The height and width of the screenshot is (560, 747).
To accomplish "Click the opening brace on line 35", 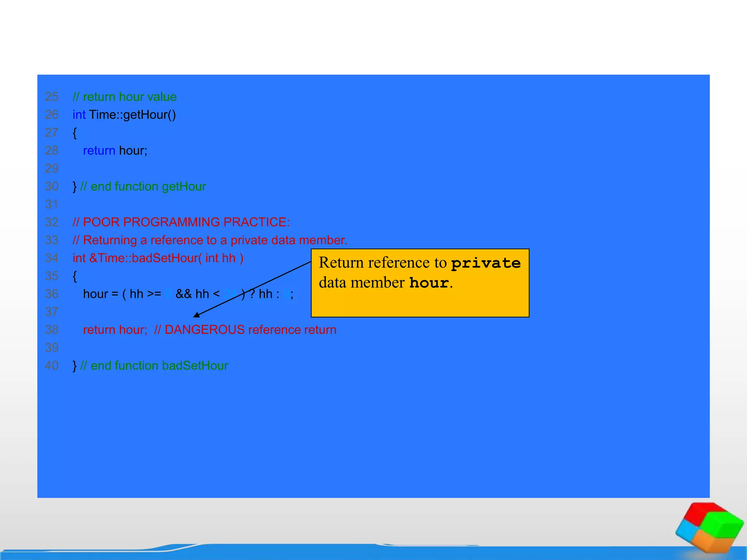I will pos(75,276).
